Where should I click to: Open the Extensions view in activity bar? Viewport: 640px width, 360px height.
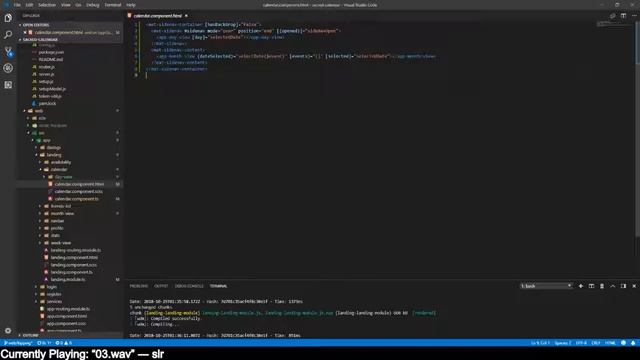tap(8, 85)
